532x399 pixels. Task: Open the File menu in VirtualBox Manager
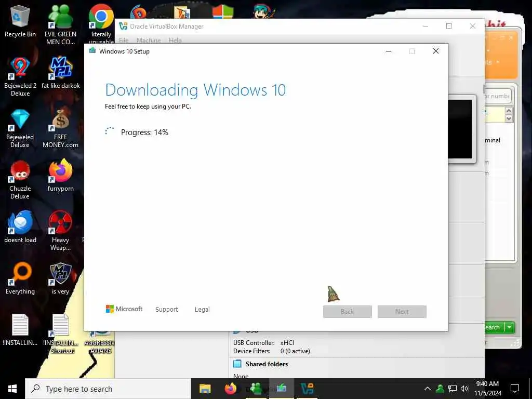pyautogui.click(x=124, y=40)
